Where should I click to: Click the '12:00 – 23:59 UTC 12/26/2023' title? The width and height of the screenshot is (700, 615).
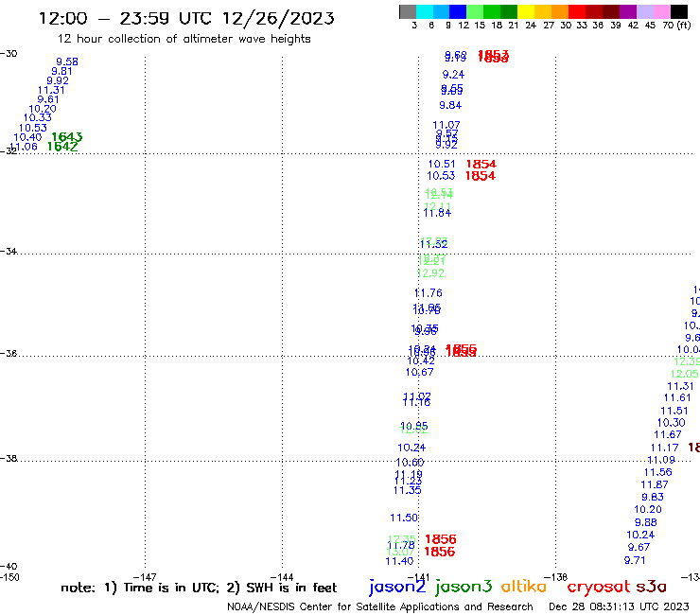point(186,18)
